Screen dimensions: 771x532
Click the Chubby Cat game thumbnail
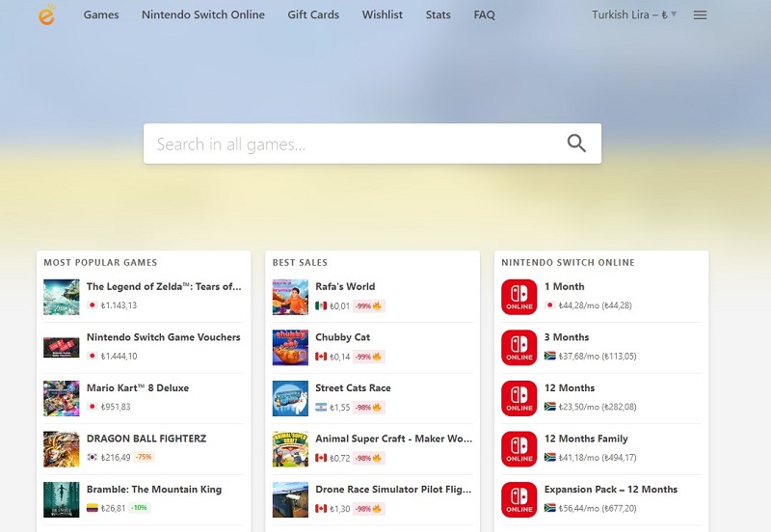point(291,348)
